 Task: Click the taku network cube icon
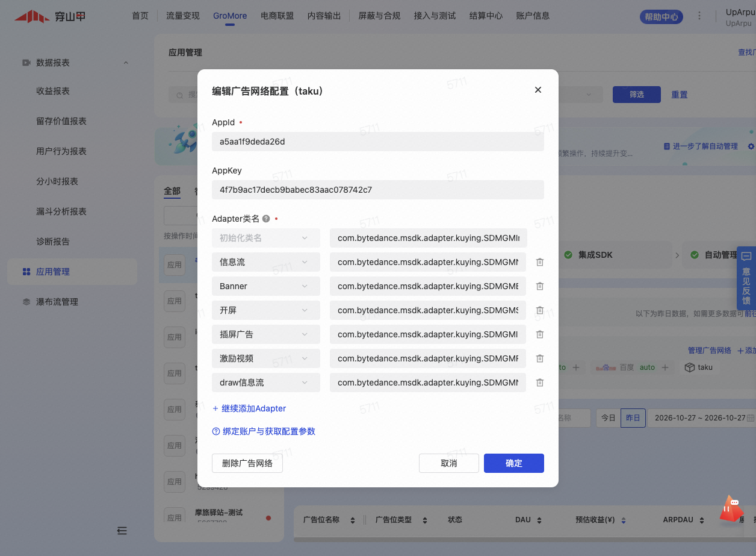coord(690,367)
